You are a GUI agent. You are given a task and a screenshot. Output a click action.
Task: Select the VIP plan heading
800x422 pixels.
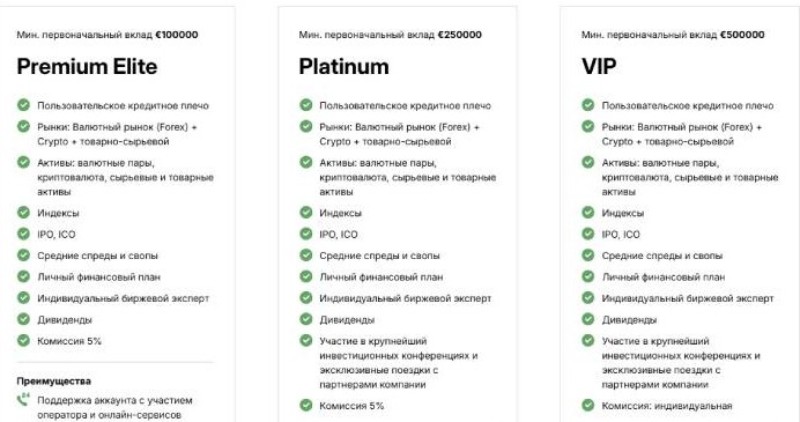[598, 68]
